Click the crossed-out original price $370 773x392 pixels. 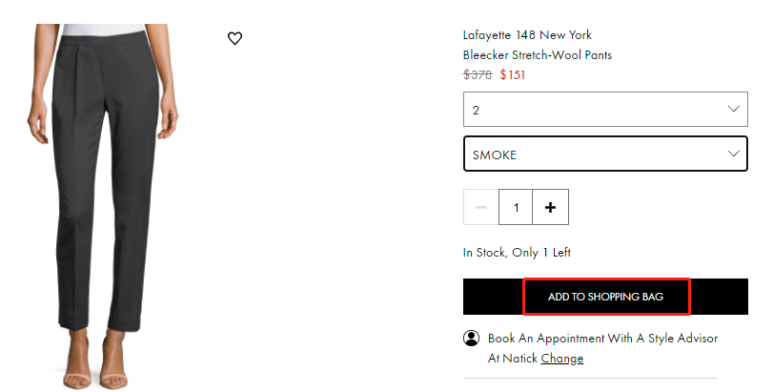pyautogui.click(x=477, y=74)
